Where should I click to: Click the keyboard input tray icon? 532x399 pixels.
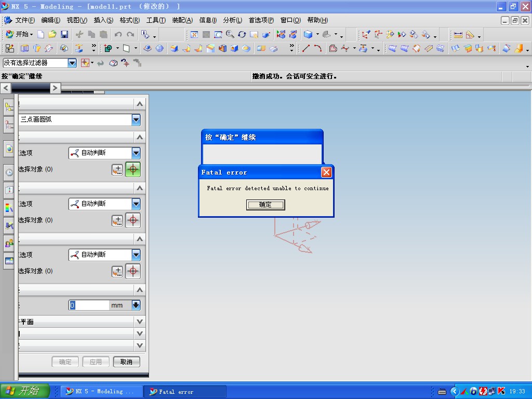pyautogui.click(x=442, y=392)
